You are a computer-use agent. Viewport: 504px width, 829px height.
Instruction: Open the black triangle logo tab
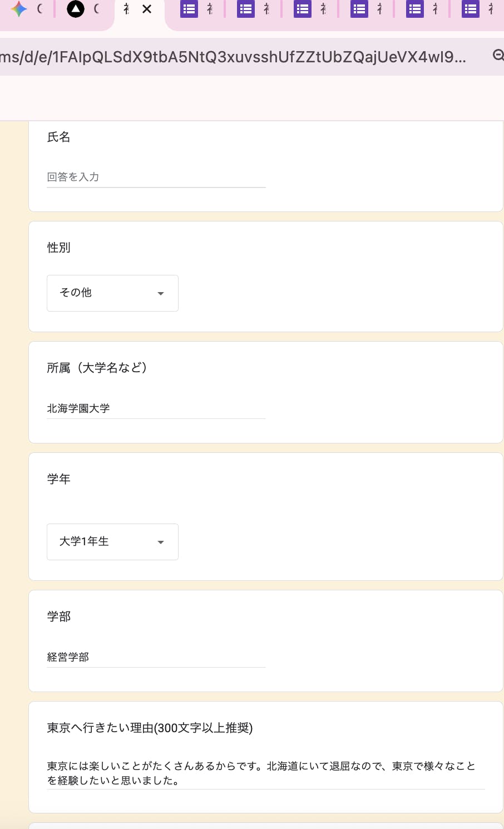point(75,9)
